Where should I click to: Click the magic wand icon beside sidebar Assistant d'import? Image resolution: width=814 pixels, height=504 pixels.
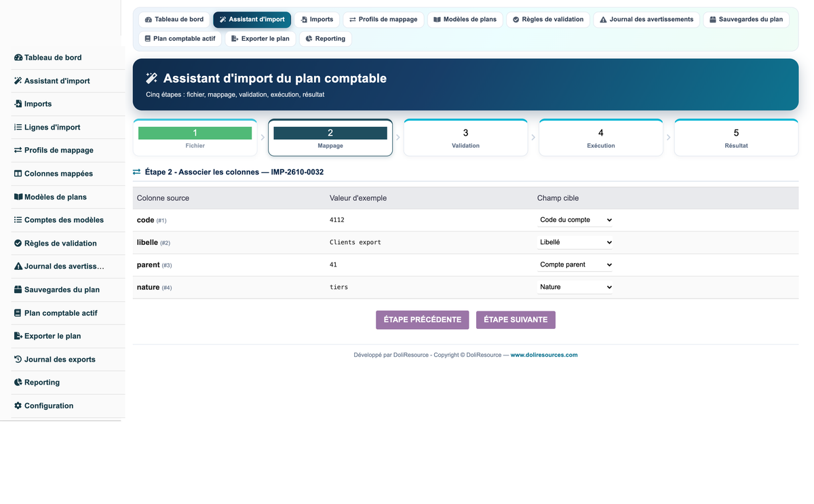coord(18,81)
